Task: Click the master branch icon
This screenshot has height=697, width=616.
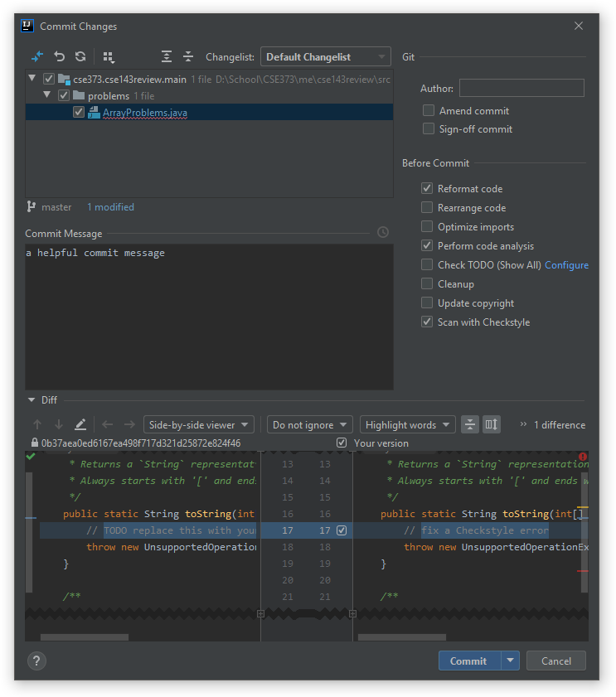Action: (32, 206)
